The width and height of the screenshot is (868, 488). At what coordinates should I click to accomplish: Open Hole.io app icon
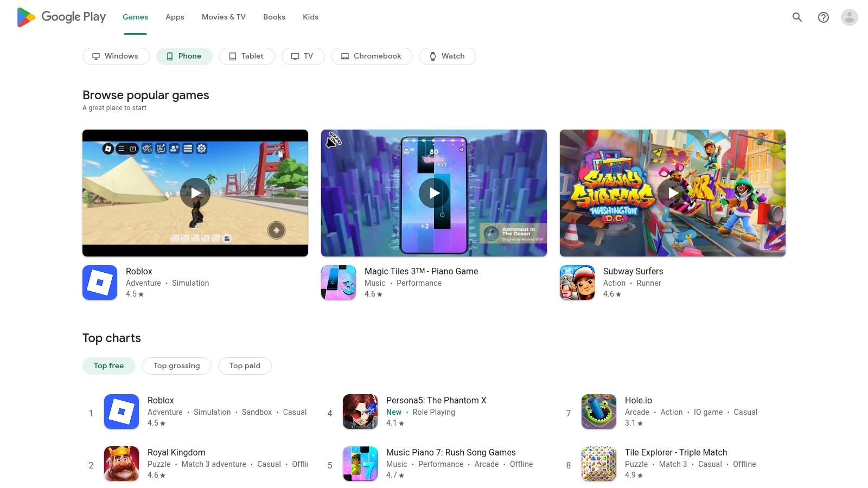point(599,412)
